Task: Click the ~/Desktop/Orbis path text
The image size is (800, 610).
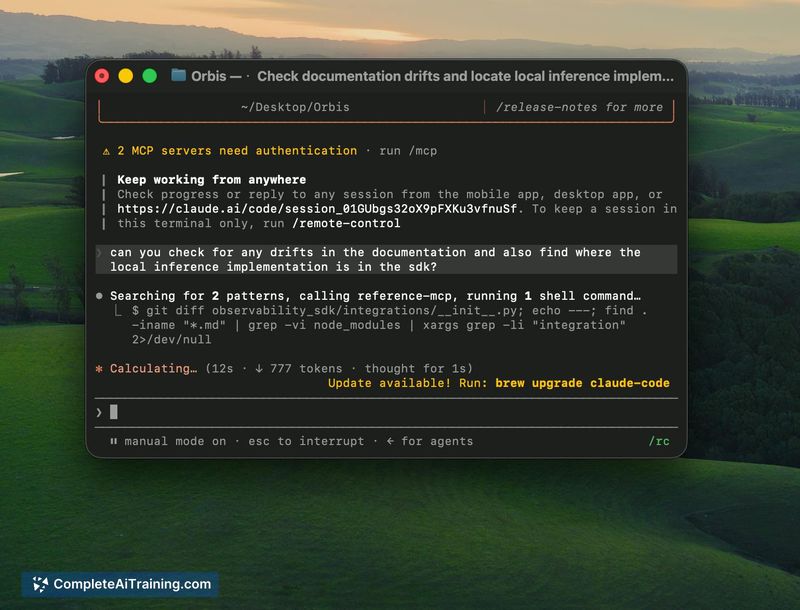Action: tap(295, 107)
